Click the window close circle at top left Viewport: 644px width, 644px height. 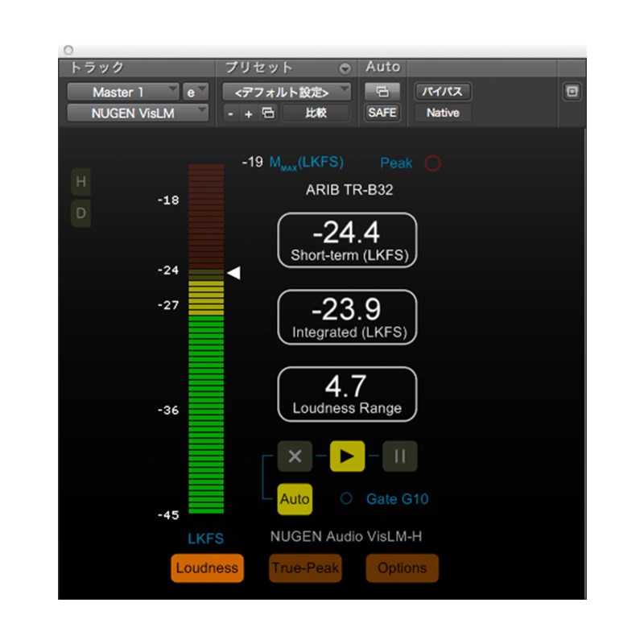[x=68, y=50]
